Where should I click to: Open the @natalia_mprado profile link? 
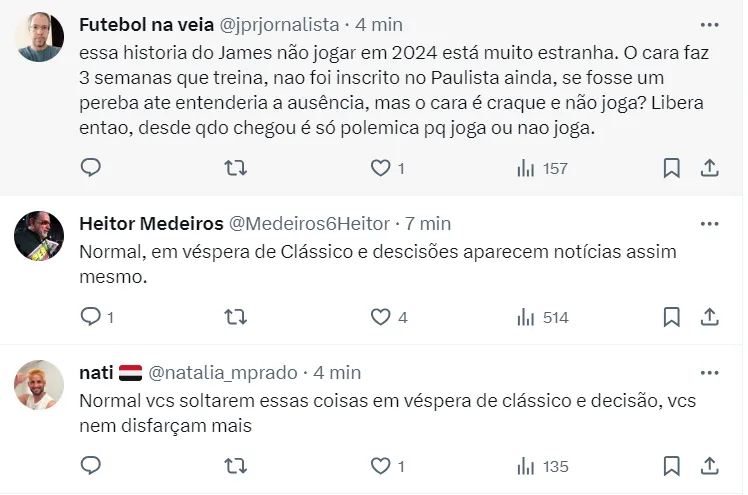click(223, 372)
